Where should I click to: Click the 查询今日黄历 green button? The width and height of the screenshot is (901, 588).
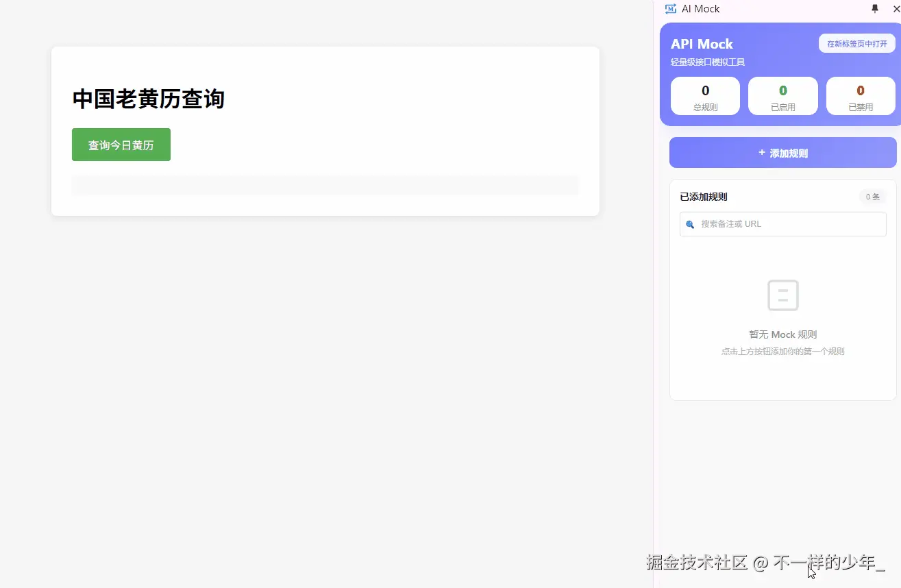121,145
